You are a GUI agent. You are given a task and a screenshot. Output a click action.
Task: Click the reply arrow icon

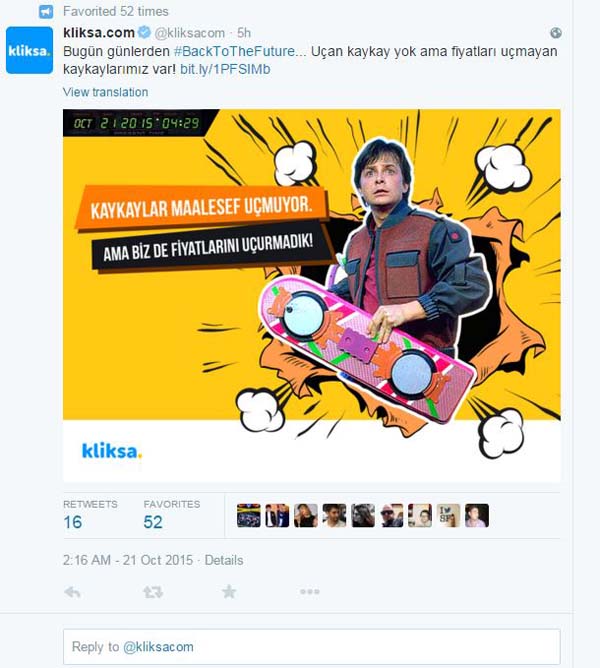[x=72, y=592]
